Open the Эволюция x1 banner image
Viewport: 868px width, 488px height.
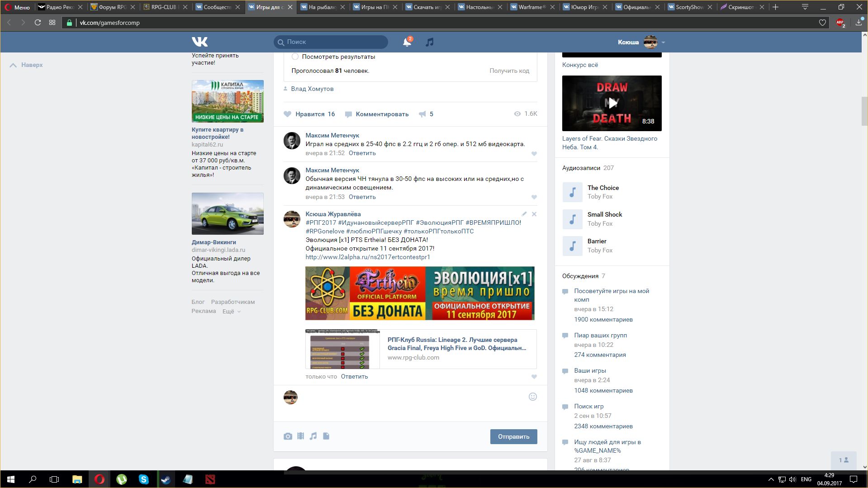coord(420,293)
